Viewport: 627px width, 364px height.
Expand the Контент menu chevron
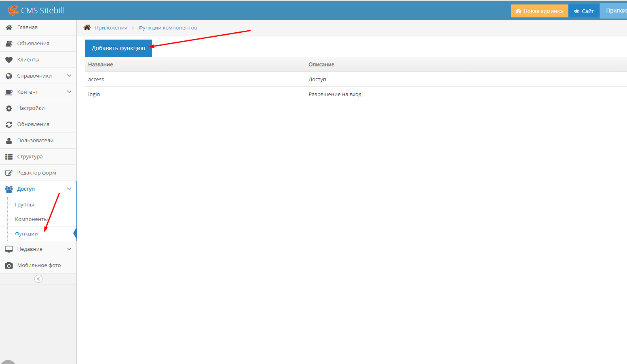[69, 92]
